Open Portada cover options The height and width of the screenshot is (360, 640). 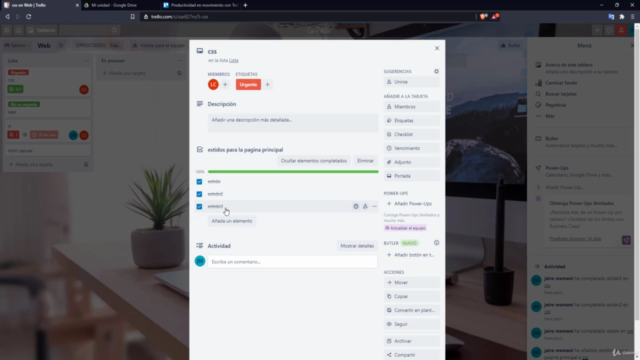click(411, 176)
